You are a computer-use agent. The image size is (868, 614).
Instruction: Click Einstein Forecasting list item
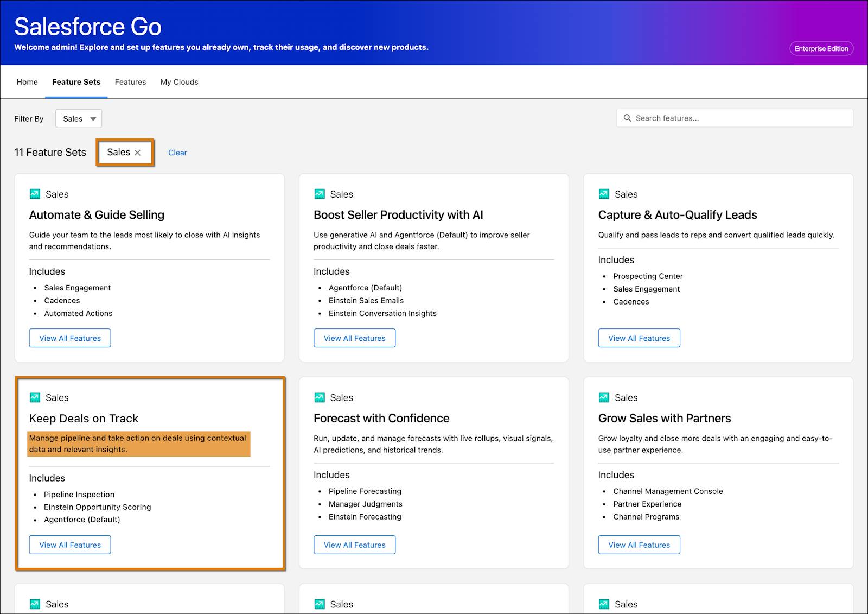[365, 517]
